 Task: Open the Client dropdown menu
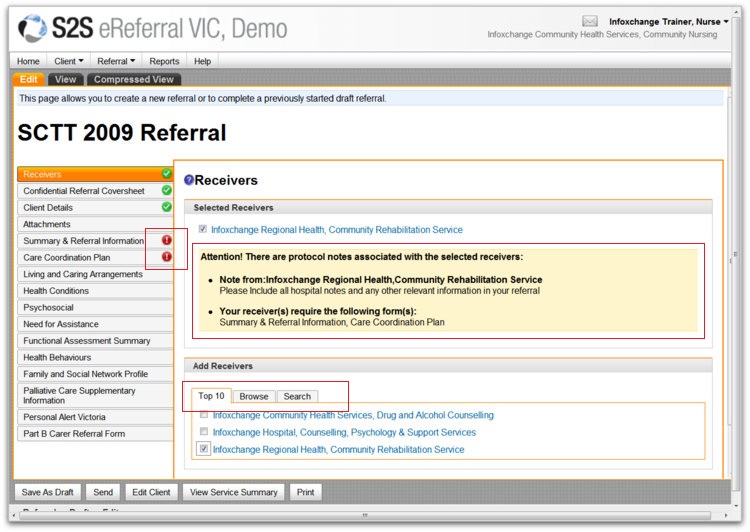[68, 61]
